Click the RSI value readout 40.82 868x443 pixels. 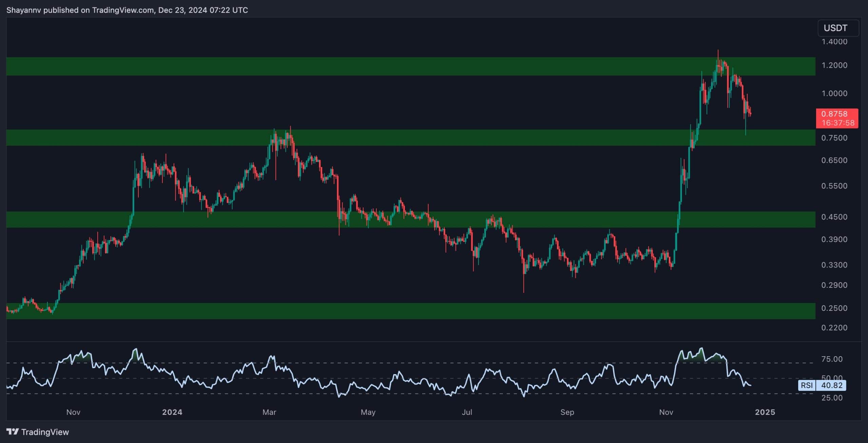click(x=832, y=385)
